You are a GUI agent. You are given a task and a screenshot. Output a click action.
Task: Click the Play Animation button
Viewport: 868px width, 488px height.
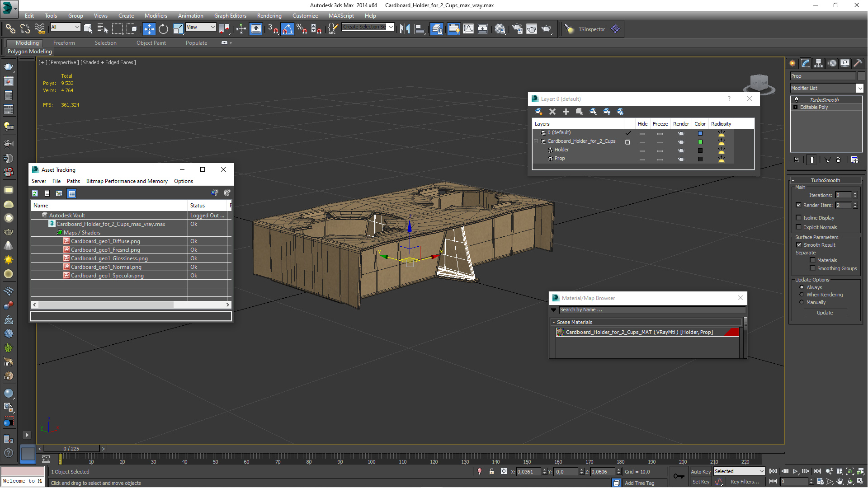pos(795,471)
